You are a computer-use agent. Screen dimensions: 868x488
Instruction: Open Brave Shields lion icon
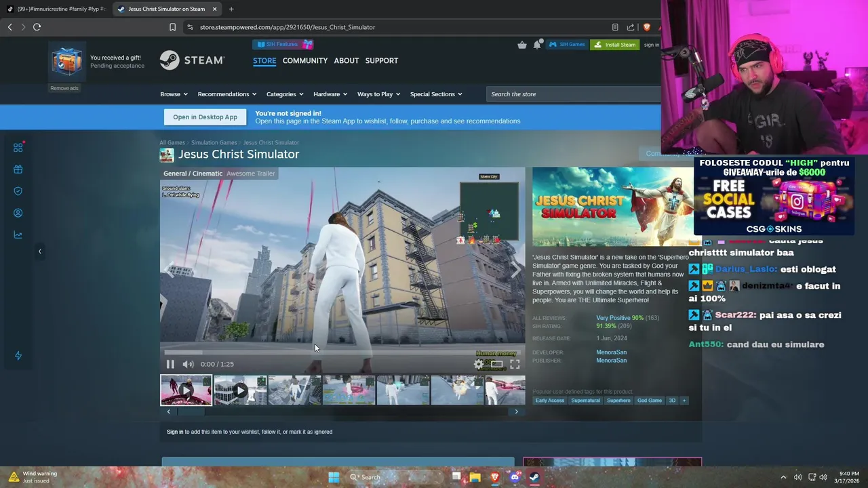pos(646,27)
